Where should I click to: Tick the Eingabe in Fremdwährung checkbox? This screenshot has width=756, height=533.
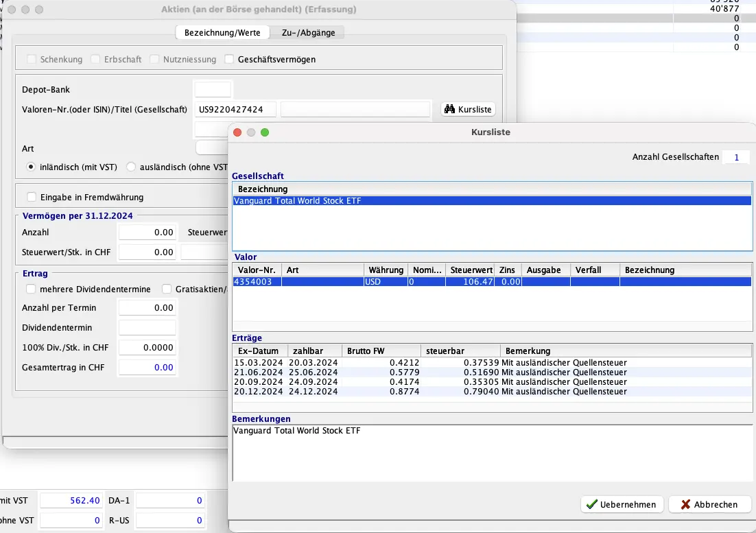(x=31, y=197)
